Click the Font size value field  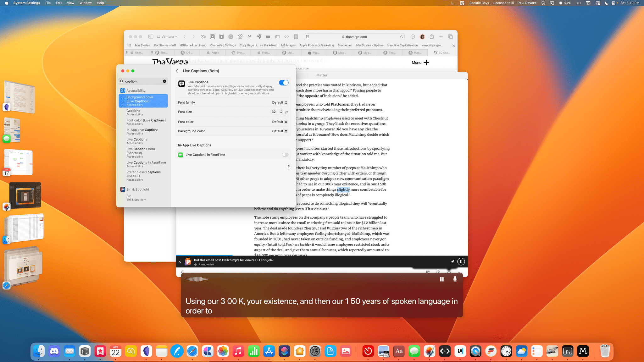[x=275, y=112]
